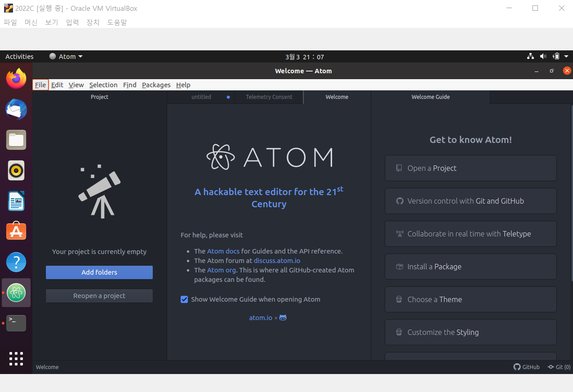Select the Project panel tab
This screenshot has height=392, width=573.
click(x=99, y=97)
